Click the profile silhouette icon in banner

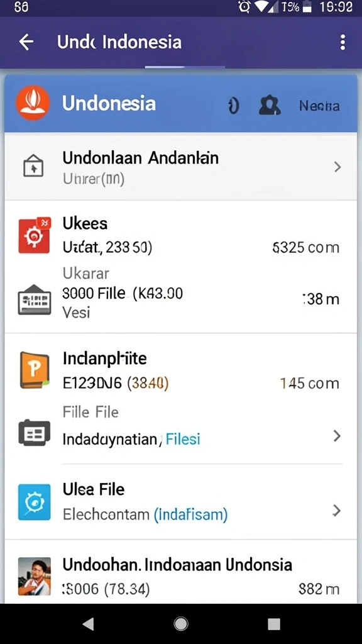pyautogui.click(x=270, y=106)
